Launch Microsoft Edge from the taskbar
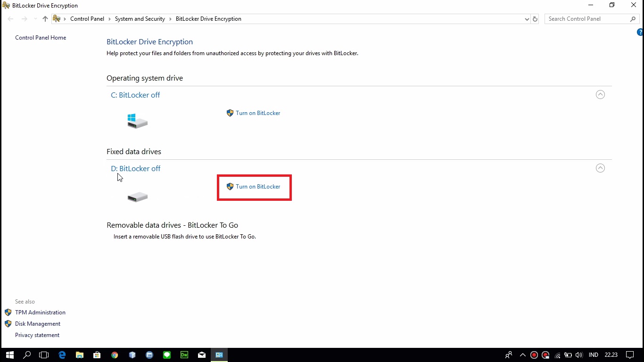Viewport: 644px width, 362px height. pos(62,355)
